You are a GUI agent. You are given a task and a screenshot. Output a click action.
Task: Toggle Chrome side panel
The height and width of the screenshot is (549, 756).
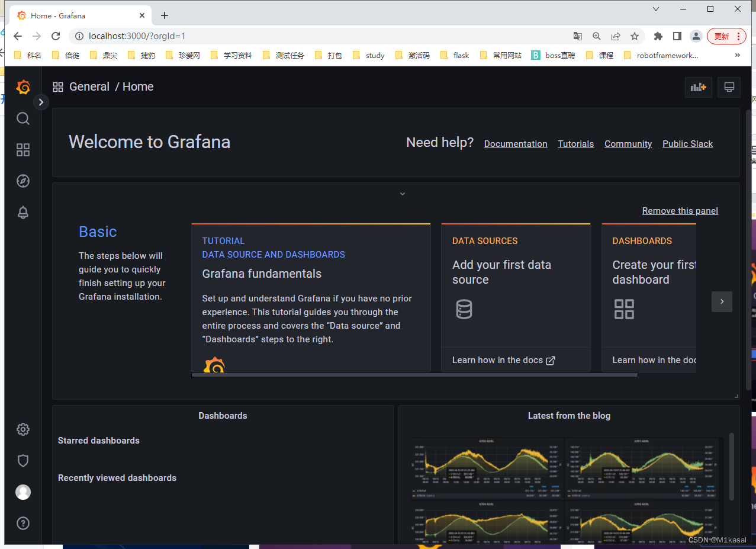pyautogui.click(x=677, y=36)
